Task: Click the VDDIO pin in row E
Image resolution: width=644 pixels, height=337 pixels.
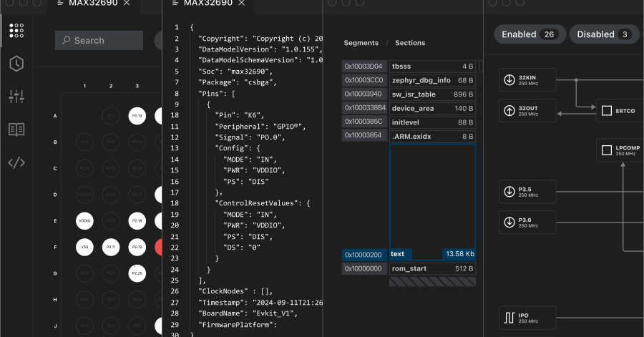Action: pos(84,222)
